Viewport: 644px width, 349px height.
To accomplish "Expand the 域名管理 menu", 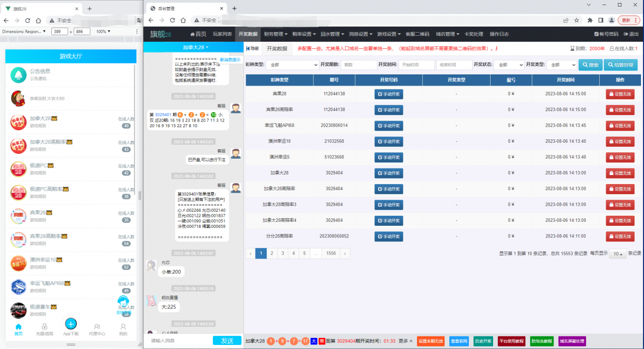I will 448,34.
